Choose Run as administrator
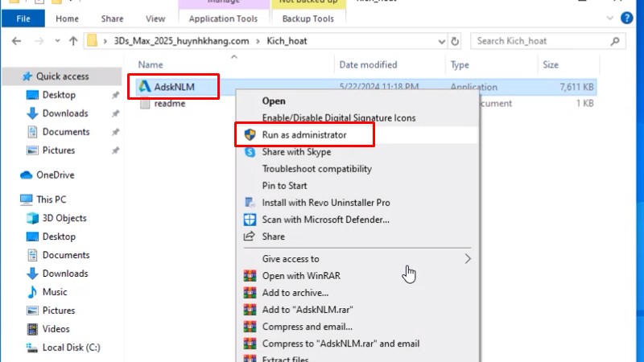Image resolution: width=644 pixels, height=362 pixels. [x=303, y=135]
